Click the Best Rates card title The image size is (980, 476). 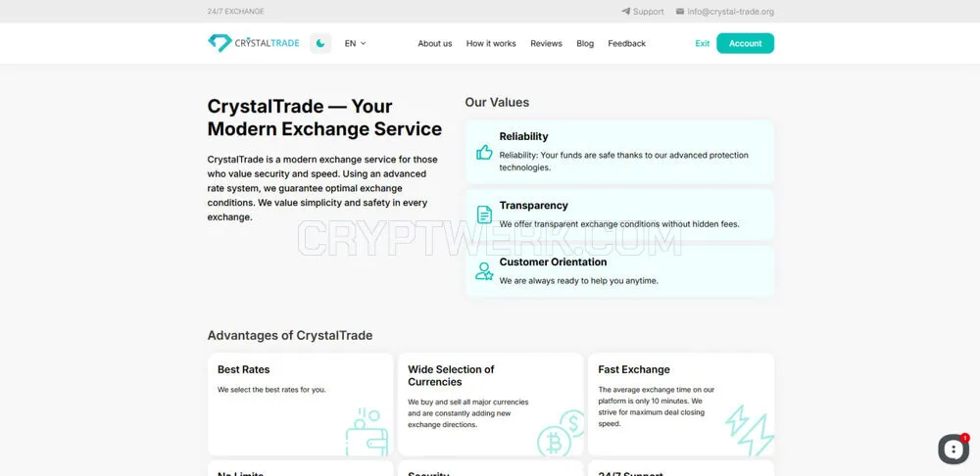tap(244, 369)
